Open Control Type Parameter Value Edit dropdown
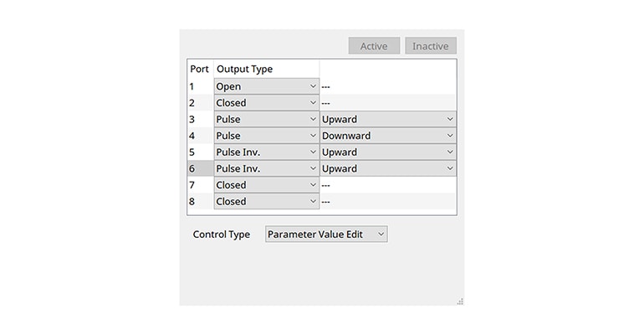 tap(326, 234)
